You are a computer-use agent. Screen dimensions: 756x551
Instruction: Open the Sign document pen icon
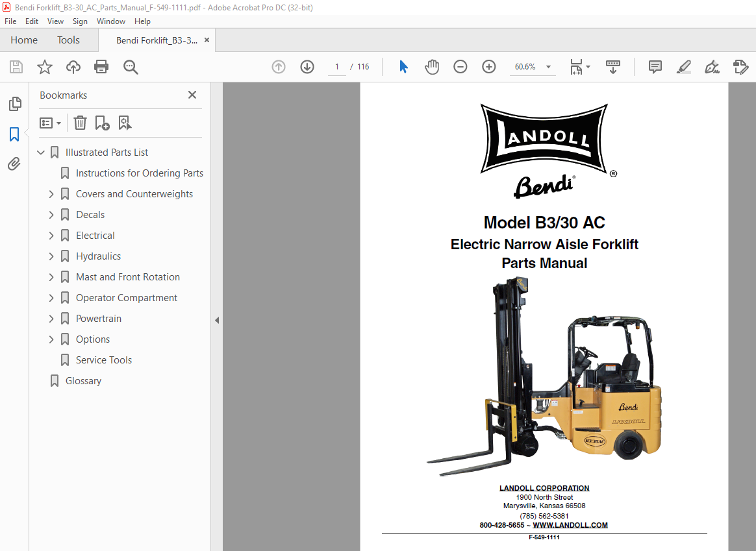pos(712,66)
